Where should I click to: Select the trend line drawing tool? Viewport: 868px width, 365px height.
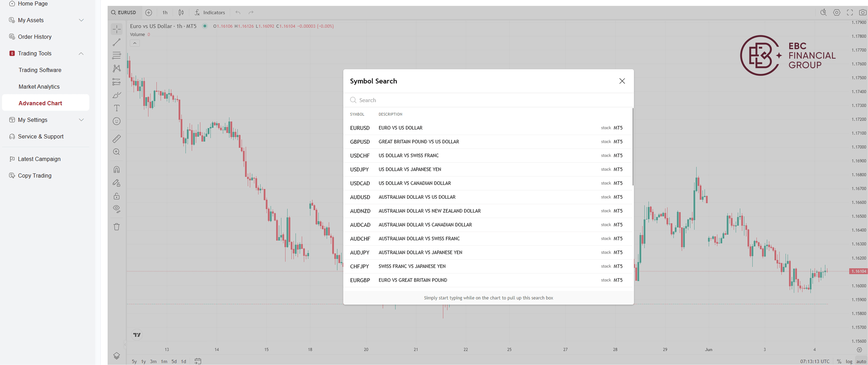[117, 42]
